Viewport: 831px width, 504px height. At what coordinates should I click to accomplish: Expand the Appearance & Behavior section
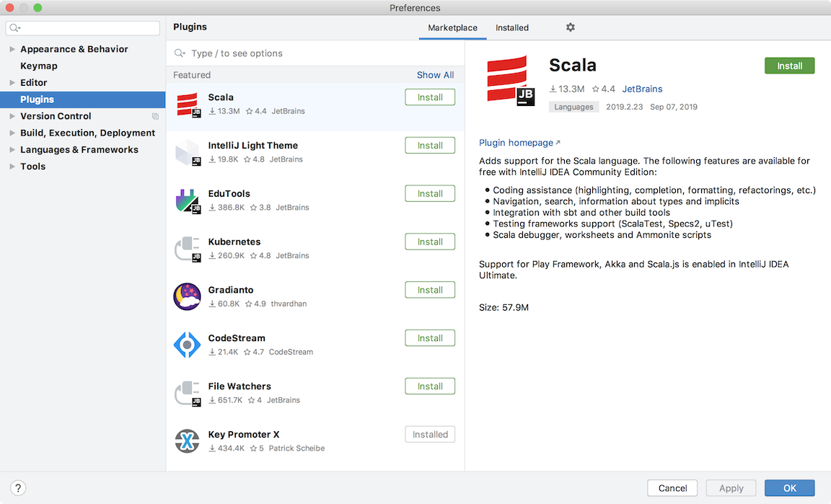tap(12, 48)
